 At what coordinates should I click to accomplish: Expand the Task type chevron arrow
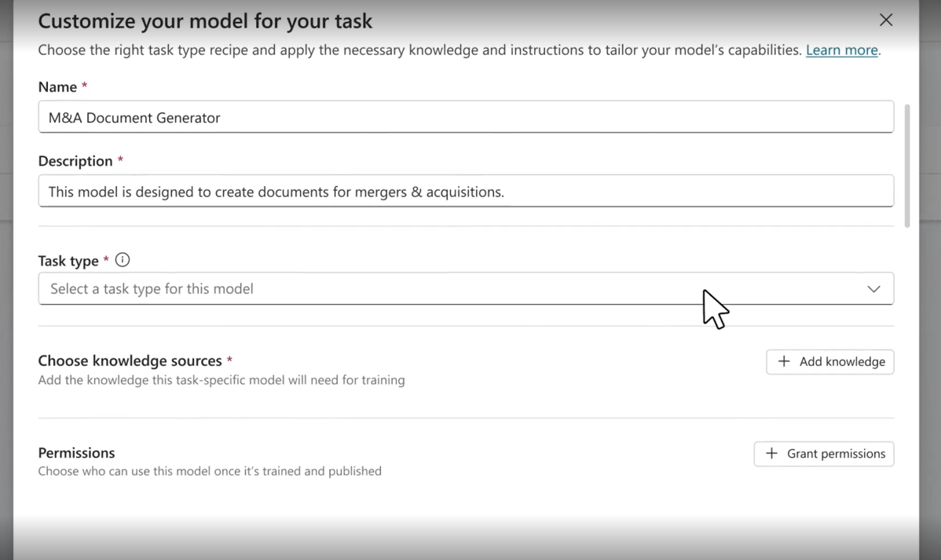(873, 289)
